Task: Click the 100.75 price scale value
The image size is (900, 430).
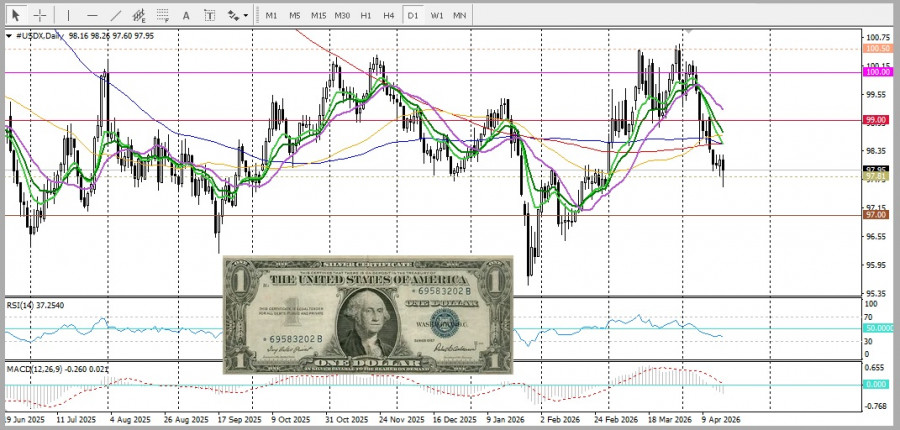Action: pyautogui.click(x=876, y=37)
